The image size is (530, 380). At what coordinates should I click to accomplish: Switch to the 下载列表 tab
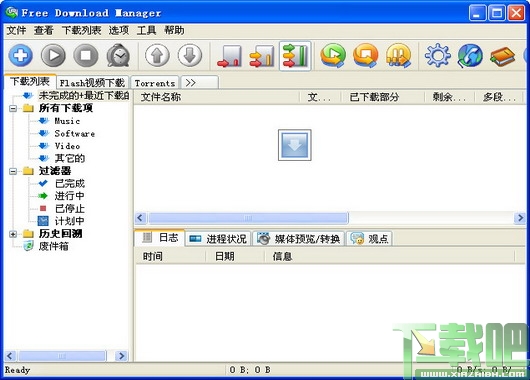pos(30,81)
